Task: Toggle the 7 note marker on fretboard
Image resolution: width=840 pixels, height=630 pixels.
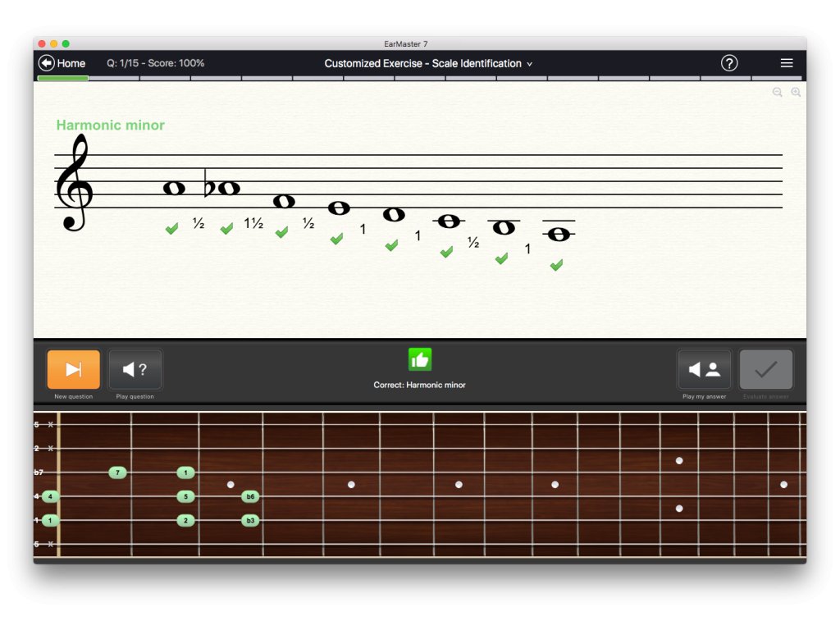Action: point(117,472)
